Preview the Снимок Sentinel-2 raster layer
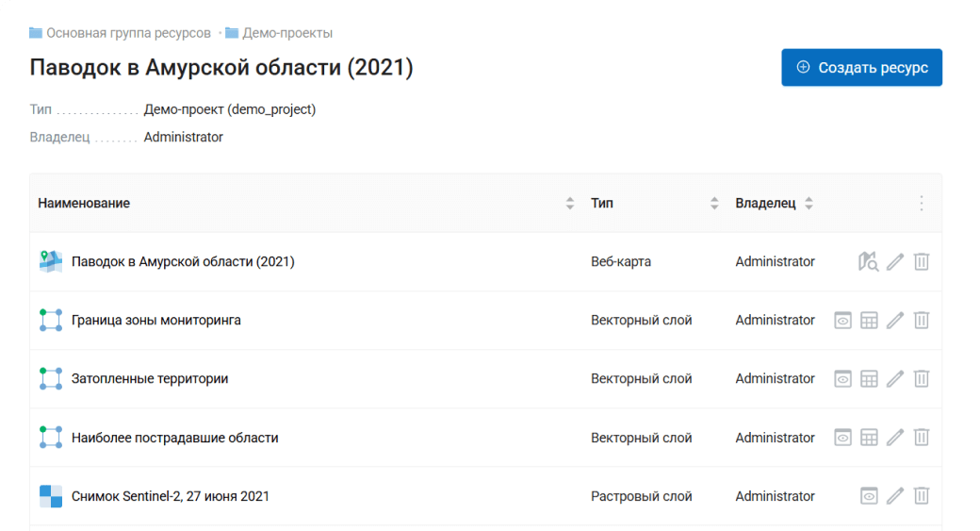 [x=869, y=496]
